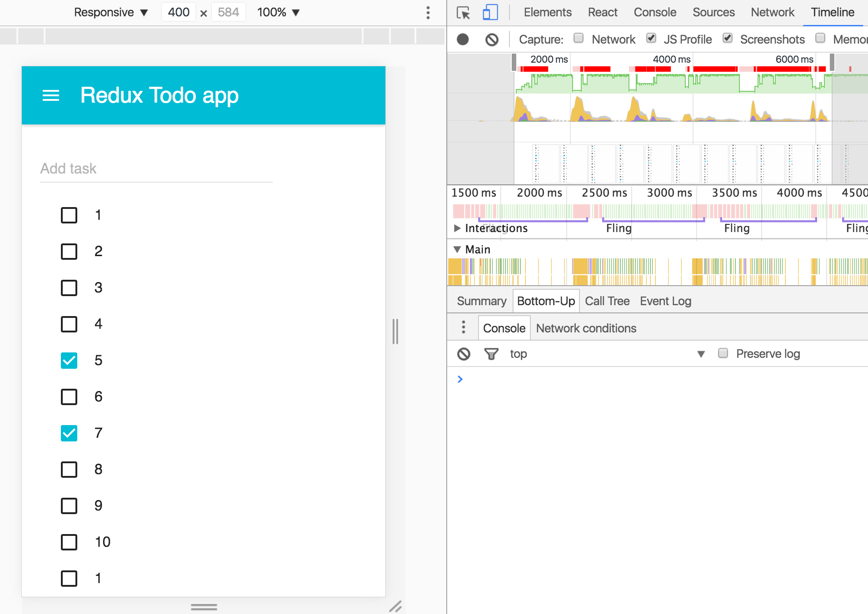This screenshot has width=868, height=614.
Task: Check the checkbox for task 10
Action: (x=69, y=542)
